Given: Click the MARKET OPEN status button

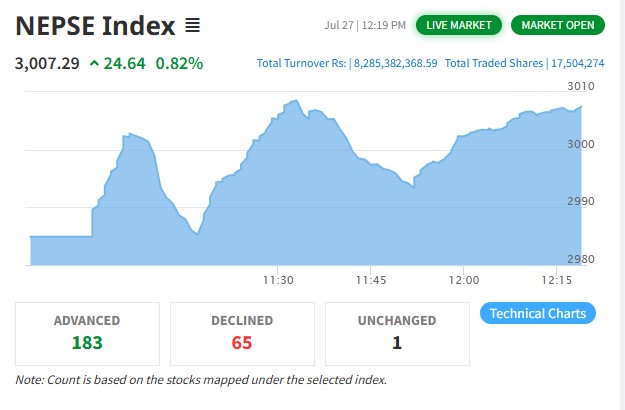Looking at the screenshot, I should point(557,24).
